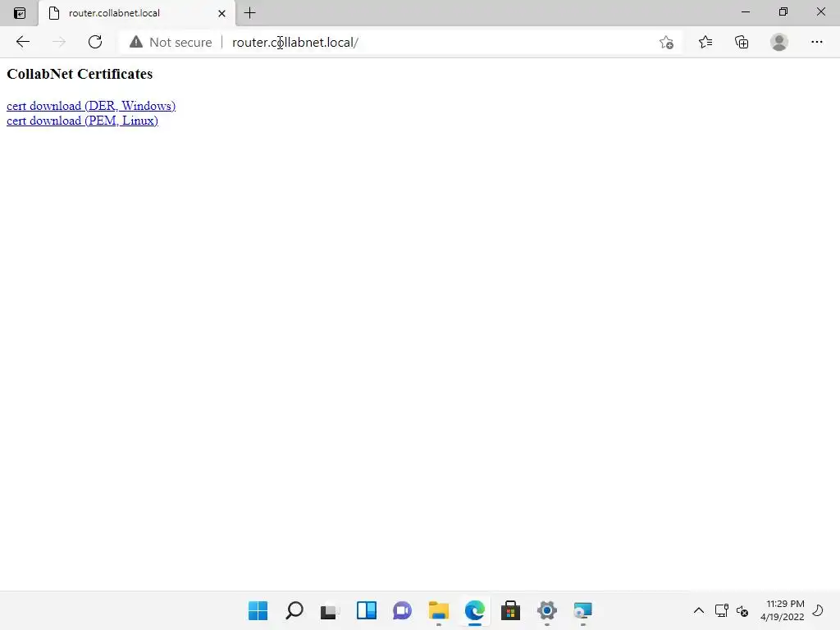Open the focus assist moon icon
This screenshot has width=840, height=630.
818,610
